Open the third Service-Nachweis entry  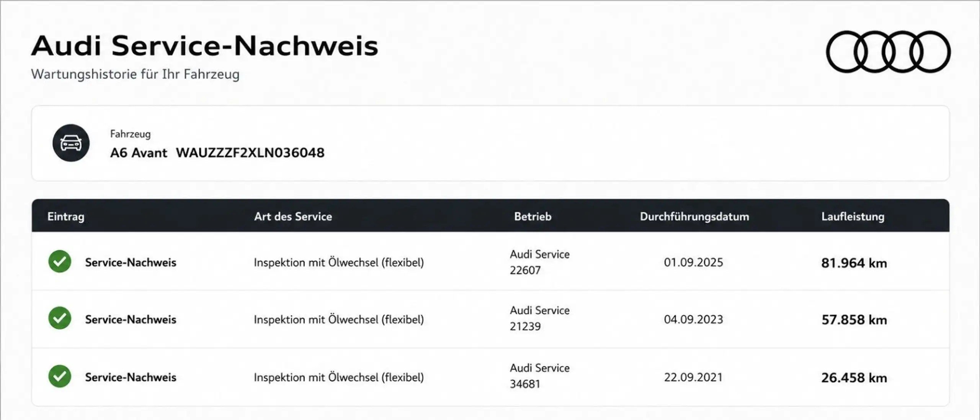tap(131, 377)
